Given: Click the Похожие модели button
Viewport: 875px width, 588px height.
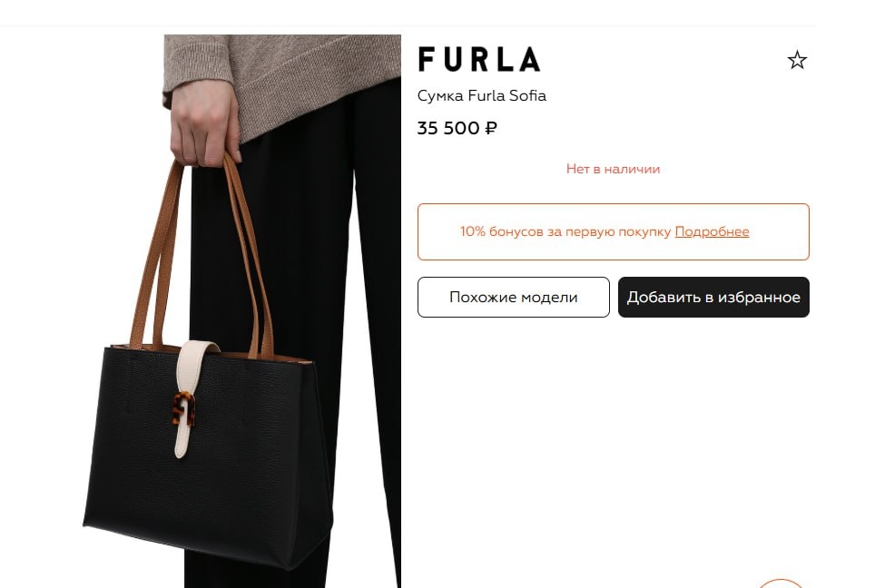Looking at the screenshot, I should (514, 298).
